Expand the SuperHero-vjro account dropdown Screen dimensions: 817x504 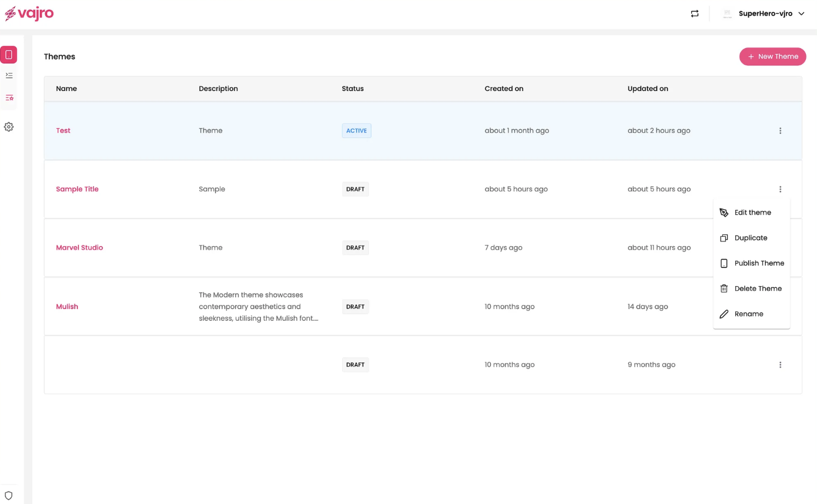click(x=801, y=14)
